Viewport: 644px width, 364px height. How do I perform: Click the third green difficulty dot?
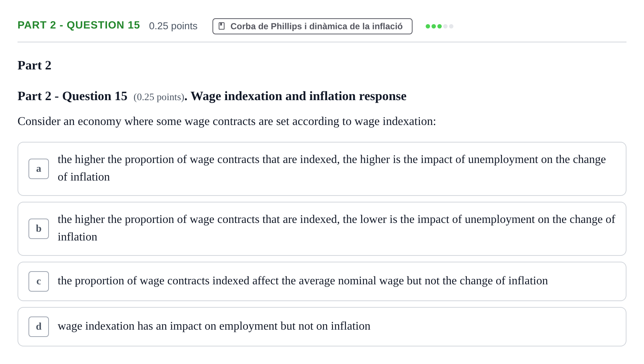click(x=440, y=26)
